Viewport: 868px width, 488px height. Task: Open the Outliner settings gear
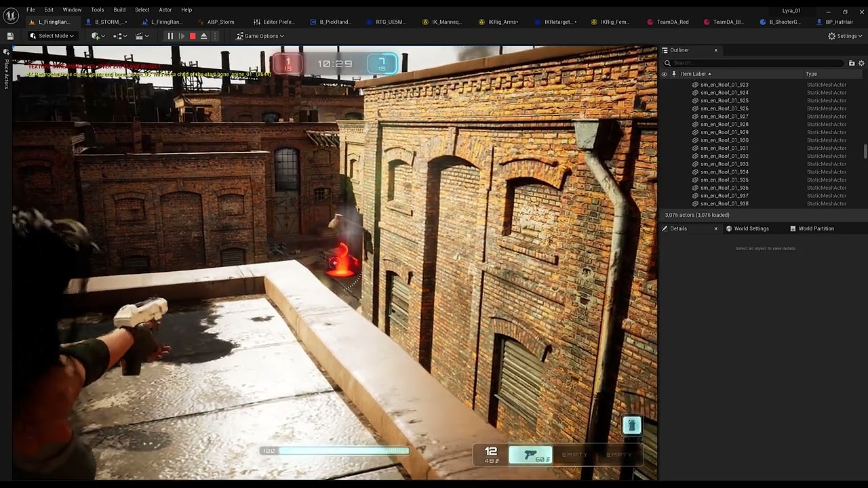click(x=861, y=63)
